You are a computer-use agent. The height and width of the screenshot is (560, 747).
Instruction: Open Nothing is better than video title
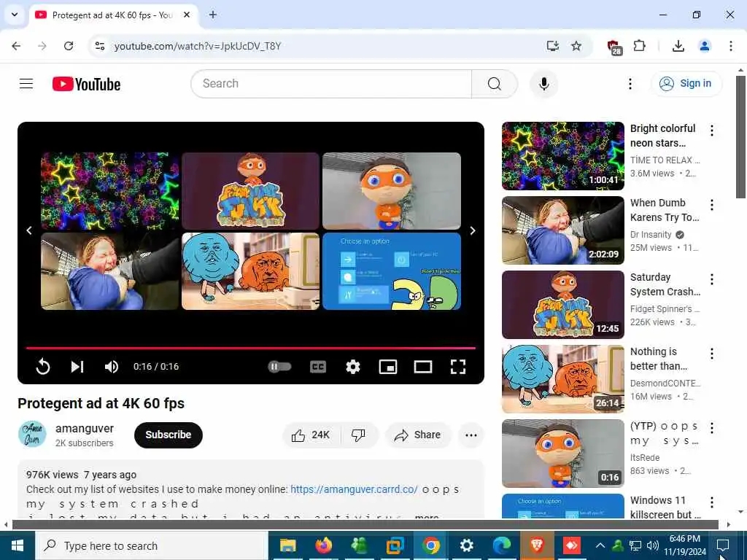click(x=659, y=359)
